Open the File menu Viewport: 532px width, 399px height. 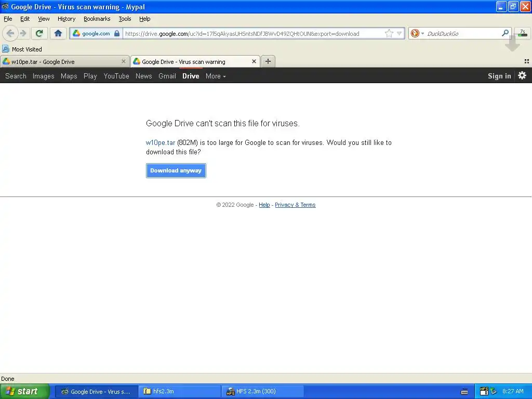click(x=8, y=19)
